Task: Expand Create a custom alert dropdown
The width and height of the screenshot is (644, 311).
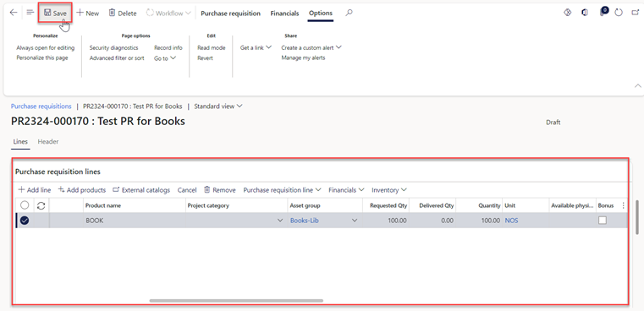Action: [311, 47]
